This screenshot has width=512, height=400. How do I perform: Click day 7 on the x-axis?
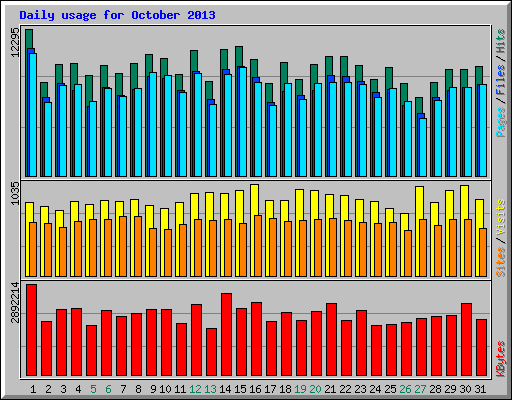click(123, 389)
